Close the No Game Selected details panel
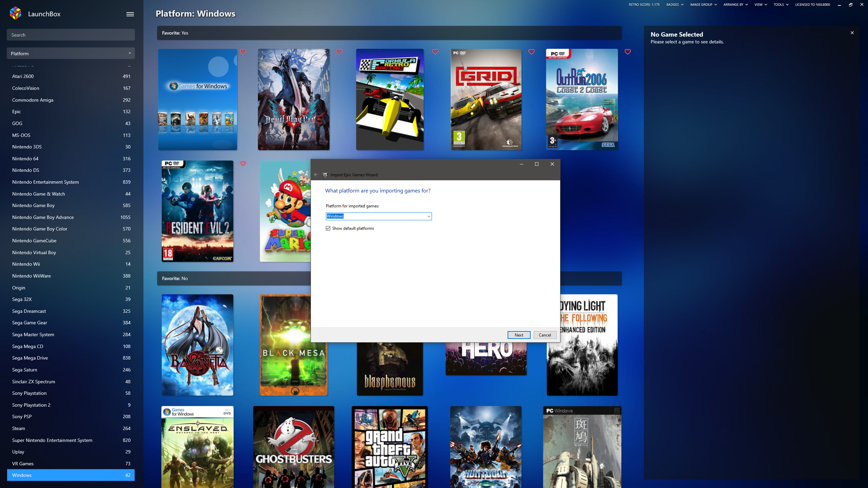The width and height of the screenshot is (868, 488). [852, 33]
